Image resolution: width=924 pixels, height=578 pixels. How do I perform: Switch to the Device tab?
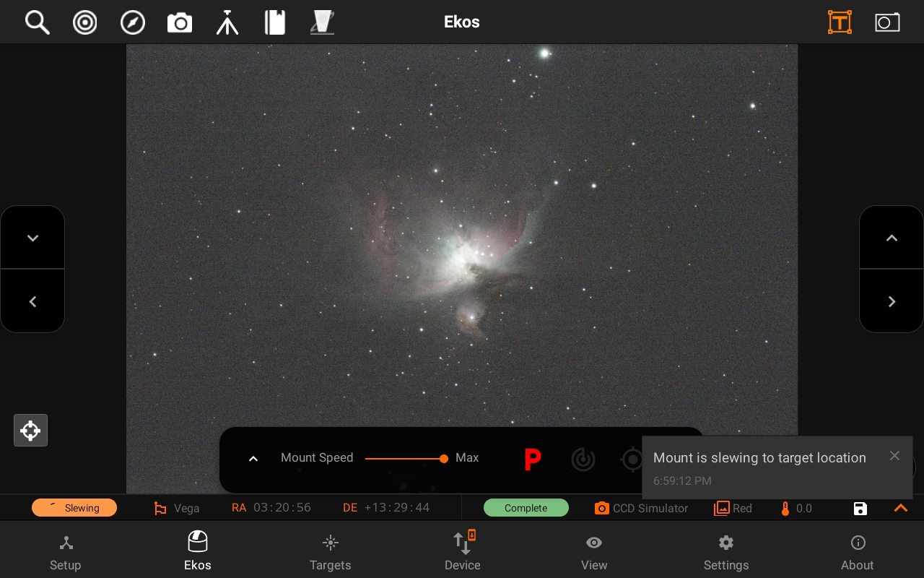462,551
